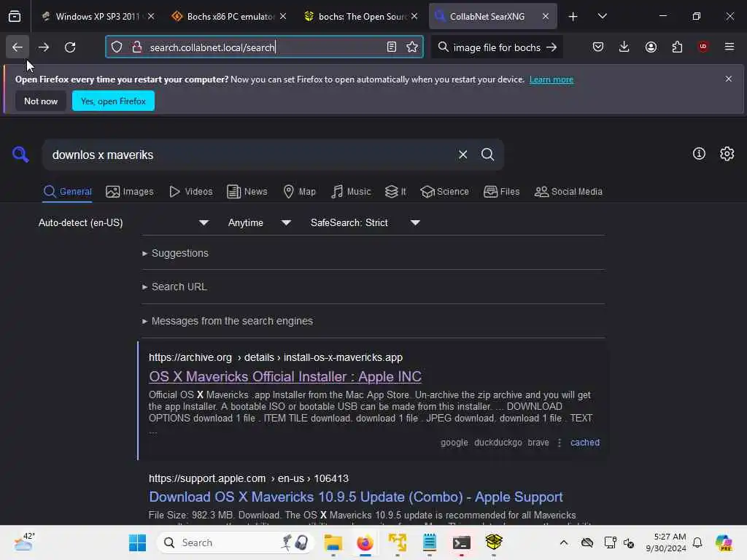Open the taskbar weather widget
This screenshot has width=747, height=560.
[x=23, y=542]
